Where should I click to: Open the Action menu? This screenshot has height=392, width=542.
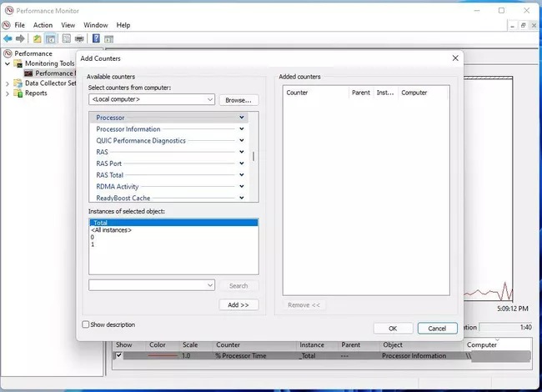click(x=43, y=25)
